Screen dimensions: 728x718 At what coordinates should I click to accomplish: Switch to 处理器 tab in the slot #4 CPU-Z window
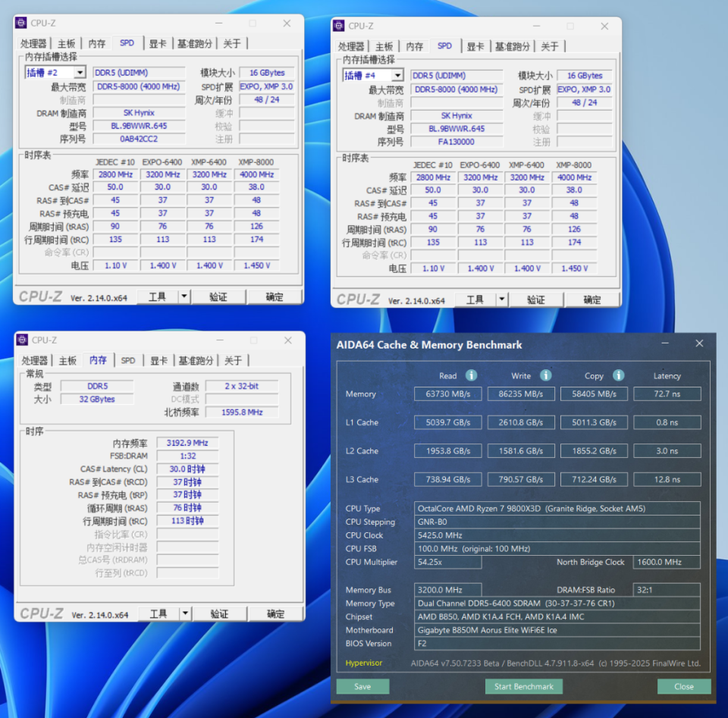[351, 46]
